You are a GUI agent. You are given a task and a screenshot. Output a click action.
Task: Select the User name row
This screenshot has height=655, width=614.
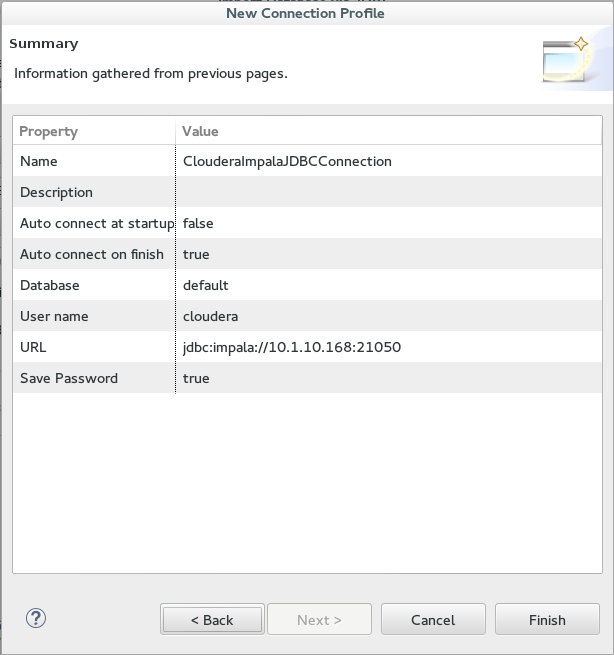pyautogui.click(x=307, y=316)
